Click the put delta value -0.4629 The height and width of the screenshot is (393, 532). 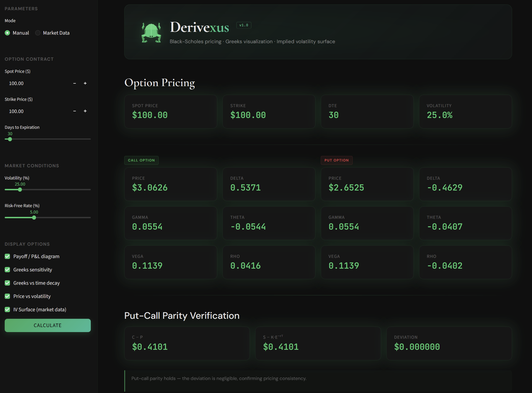pos(445,187)
